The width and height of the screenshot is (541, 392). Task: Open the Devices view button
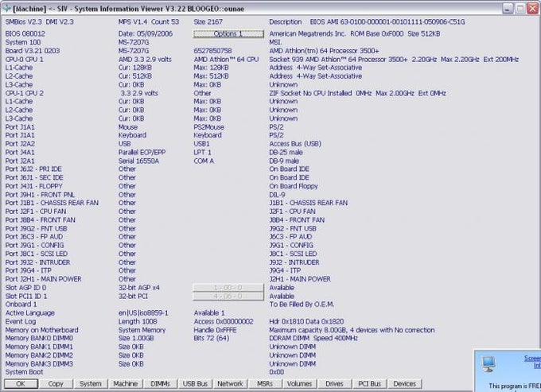(405, 384)
